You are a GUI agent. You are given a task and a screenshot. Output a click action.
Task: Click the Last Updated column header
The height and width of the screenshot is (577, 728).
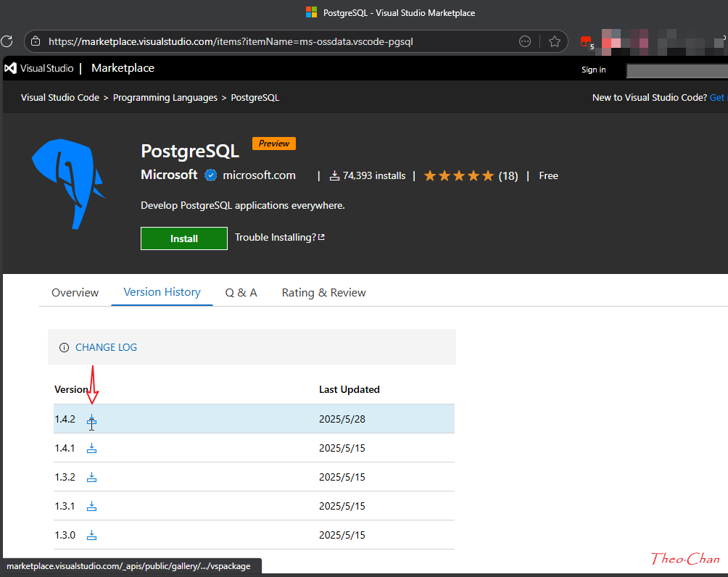349,389
